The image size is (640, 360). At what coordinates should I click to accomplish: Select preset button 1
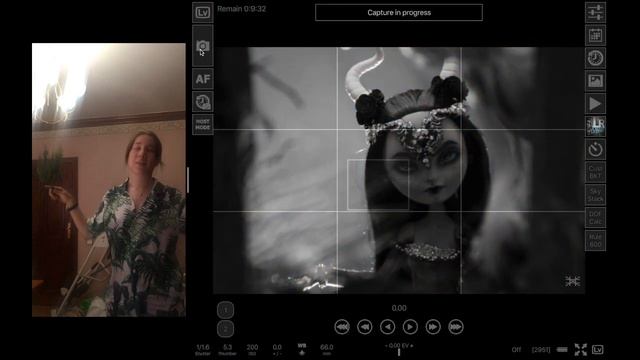[225, 310]
